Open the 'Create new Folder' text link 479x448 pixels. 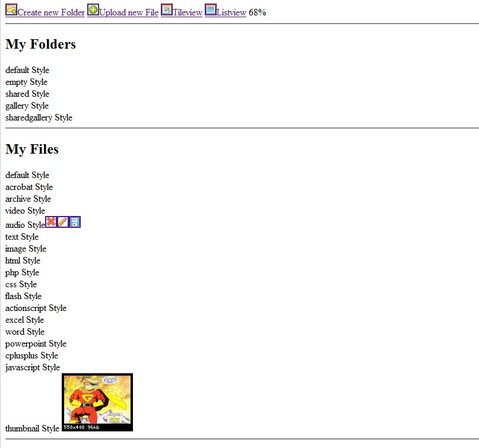(51, 13)
